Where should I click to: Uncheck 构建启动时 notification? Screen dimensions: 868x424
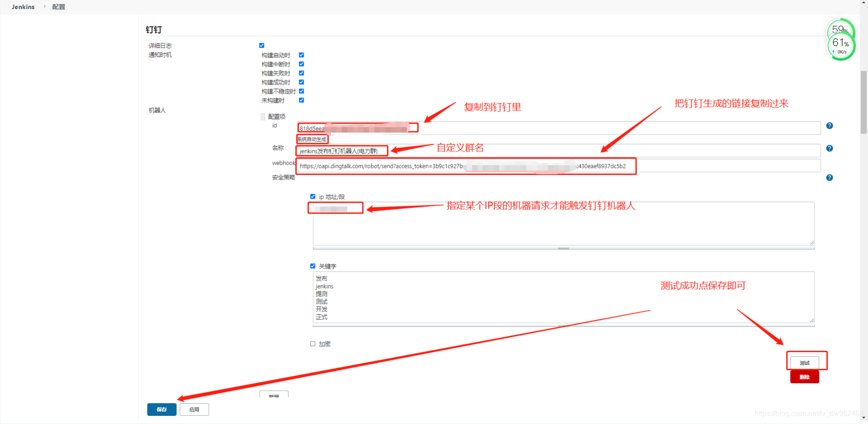click(x=302, y=55)
